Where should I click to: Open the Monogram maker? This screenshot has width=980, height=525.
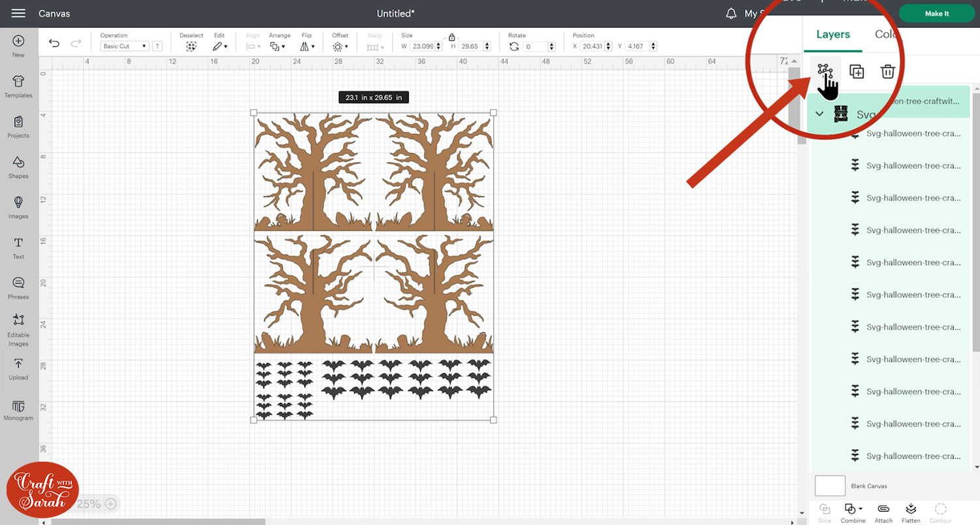[x=18, y=408]
